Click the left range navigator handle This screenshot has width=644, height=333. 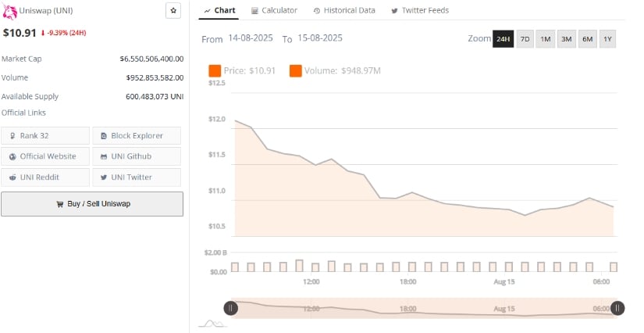(x=231, y=308)
